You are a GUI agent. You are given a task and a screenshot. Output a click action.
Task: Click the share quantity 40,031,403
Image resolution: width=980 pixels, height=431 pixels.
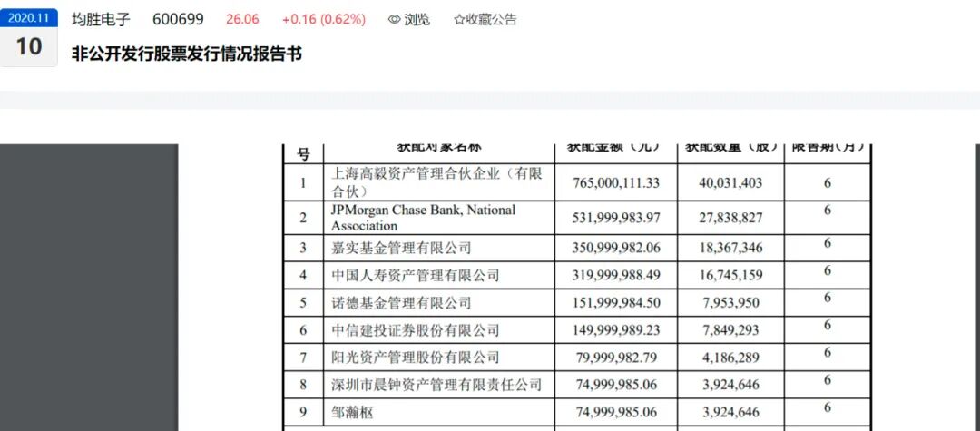(730, 183)
